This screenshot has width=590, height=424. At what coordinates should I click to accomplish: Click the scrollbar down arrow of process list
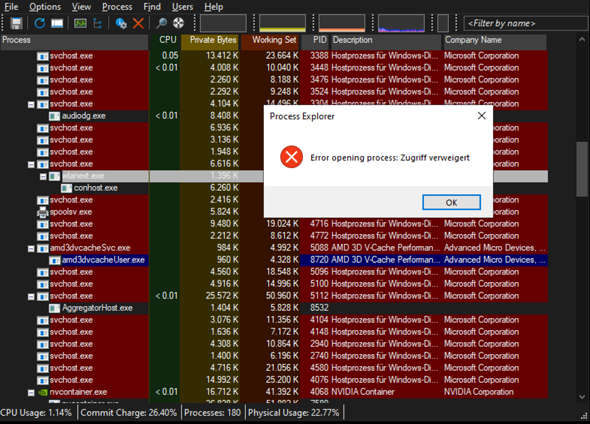point(582,397)
